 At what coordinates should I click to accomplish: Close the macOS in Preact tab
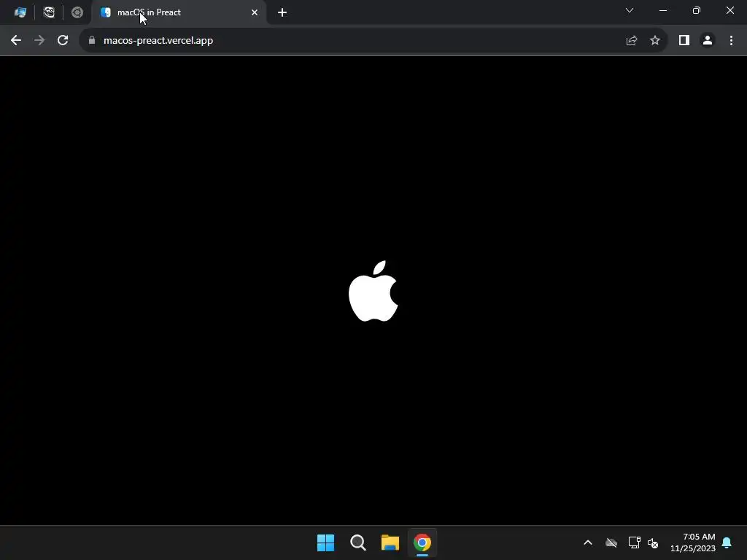point(255,12)
